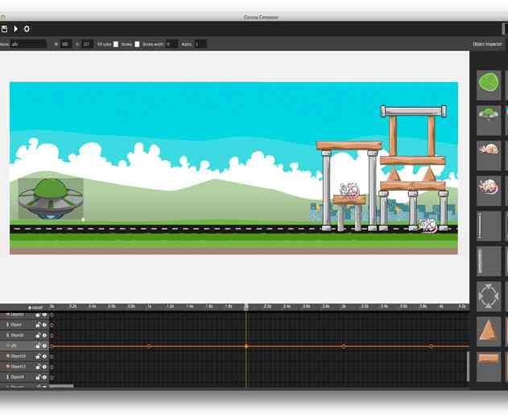Image resolution: width=508 pixels, height=420 pixels.
Task: Jump to 3s on the timeline ruler
Action: click(x=344, y=307)
